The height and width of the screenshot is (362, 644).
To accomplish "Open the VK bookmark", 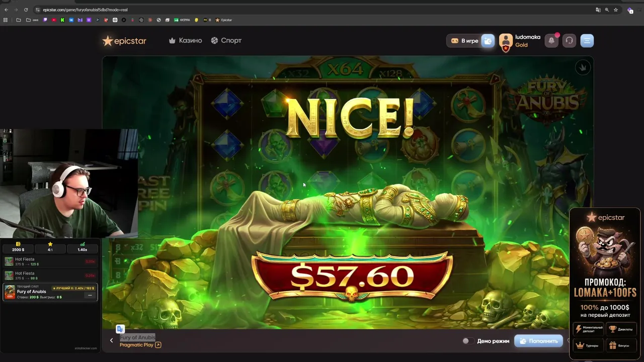I will 71,20.
